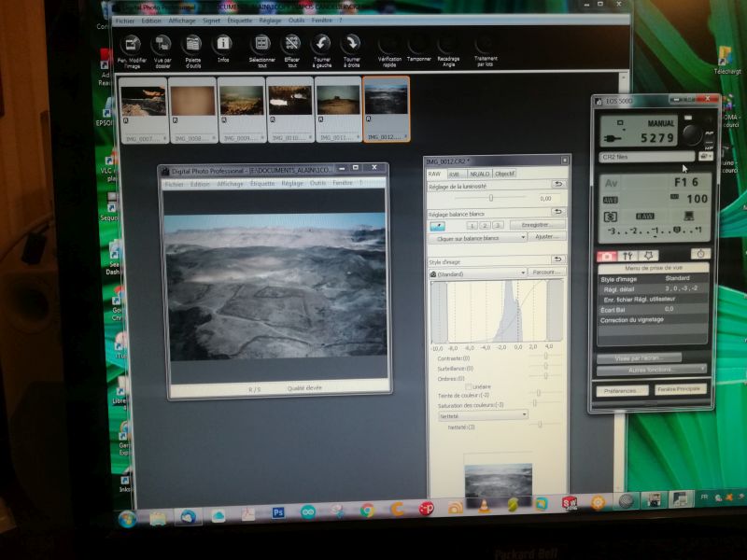Switch to the NR/ALO tab
Image resolution: width=747 pixels, height=560 pixels.
479,174
